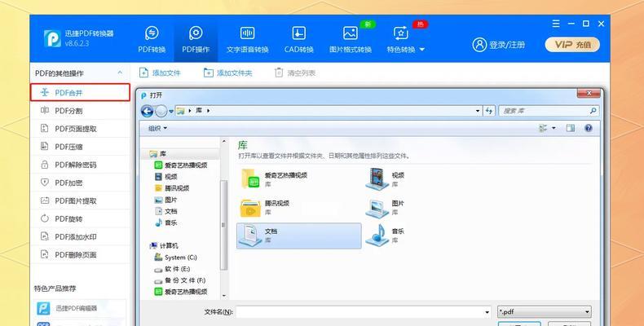Click the back arrow in Open dialog
Image resolution: width=644 pixels, height=326 pixels.
(147, 111)
